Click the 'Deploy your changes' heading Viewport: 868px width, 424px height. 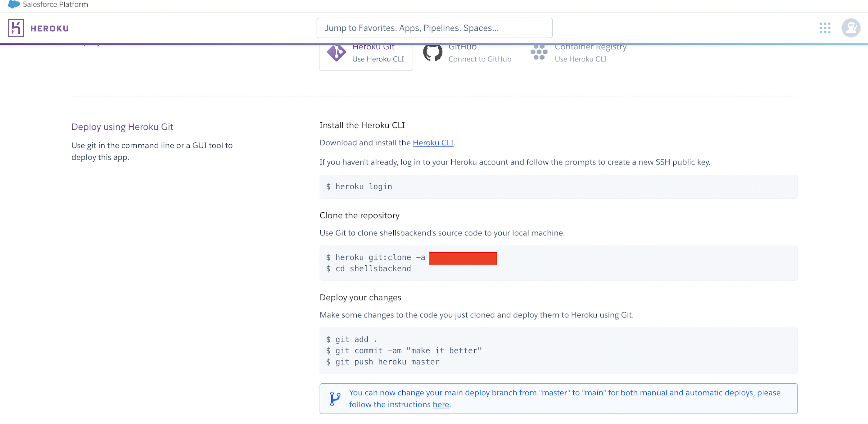tap(360, 298)
